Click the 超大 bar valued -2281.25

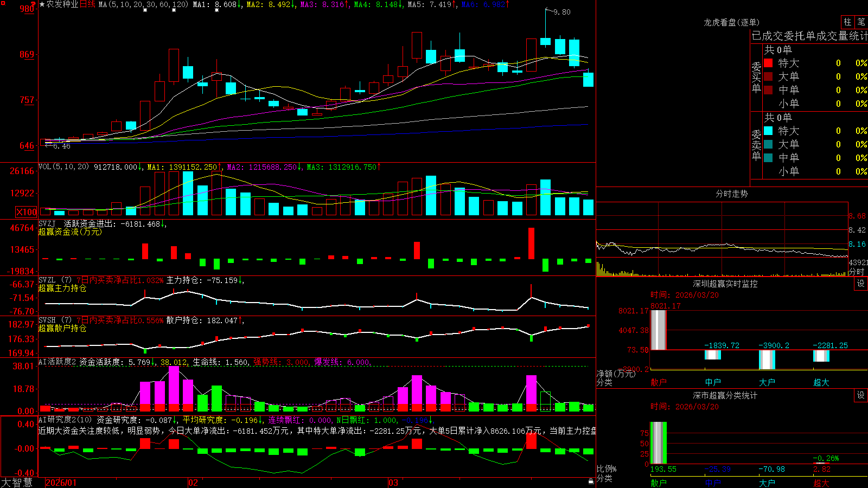point(821,356)
